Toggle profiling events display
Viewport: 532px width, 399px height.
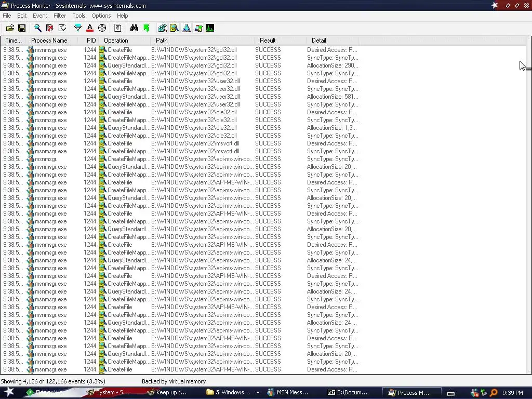point(210,28)
